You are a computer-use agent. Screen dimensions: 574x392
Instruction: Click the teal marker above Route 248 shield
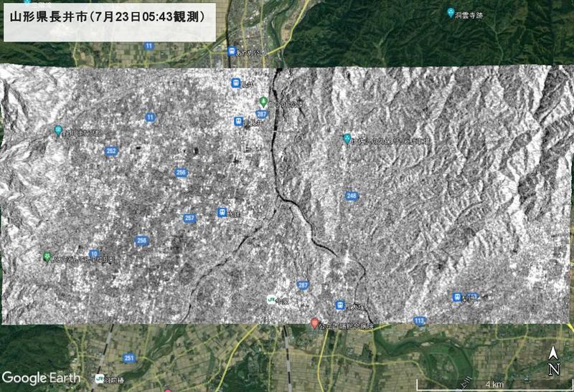pyautogui.click(x=347, y=139)
